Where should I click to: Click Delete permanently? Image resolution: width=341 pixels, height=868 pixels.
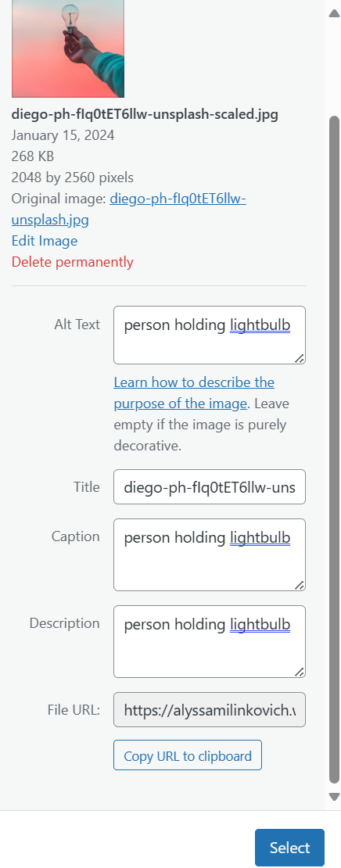point(72,262)
